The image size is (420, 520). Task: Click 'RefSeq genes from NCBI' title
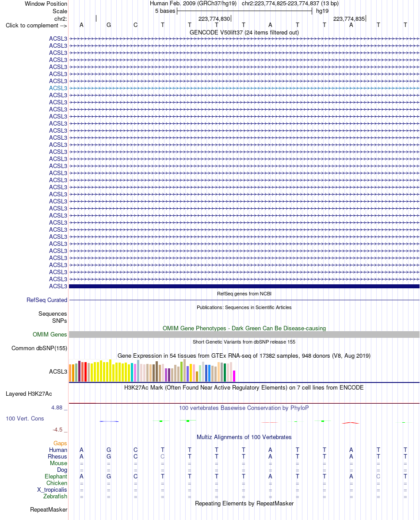pos(244,294)
